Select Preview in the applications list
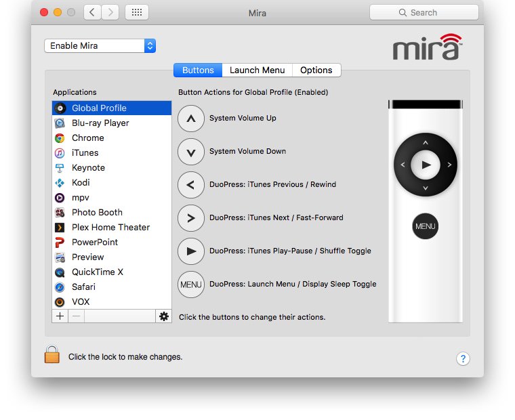Image resolution: width=515 pixels, height=420 pixels. (x=112, y=257)
